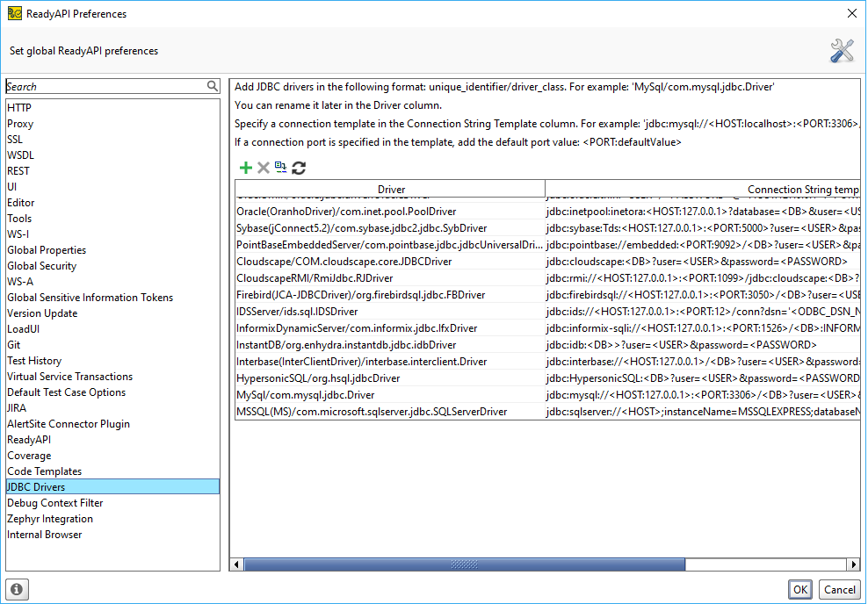Select the Tools category

113,219
